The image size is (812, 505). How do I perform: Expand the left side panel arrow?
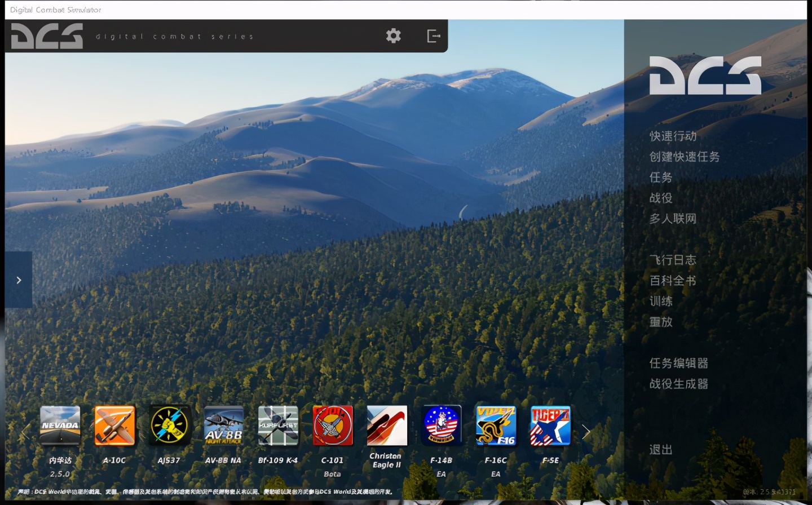[x=19, y=280]
